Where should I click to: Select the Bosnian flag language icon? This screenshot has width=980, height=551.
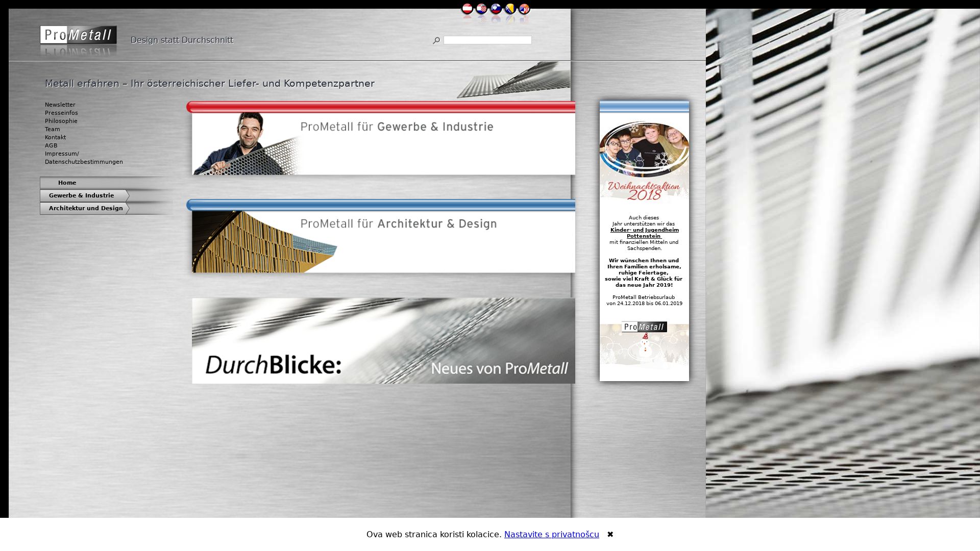coord(510,9)
